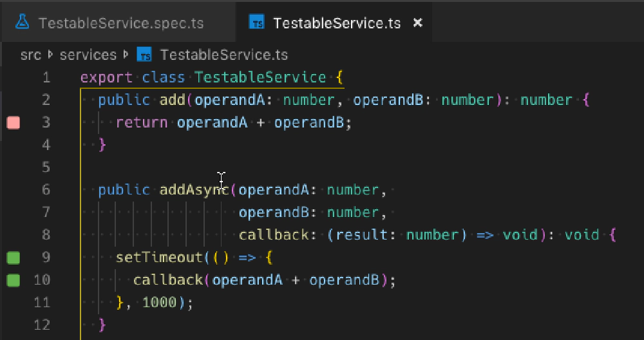
Task: Click green coverage marker on line 10
Action: click(13, 281)
